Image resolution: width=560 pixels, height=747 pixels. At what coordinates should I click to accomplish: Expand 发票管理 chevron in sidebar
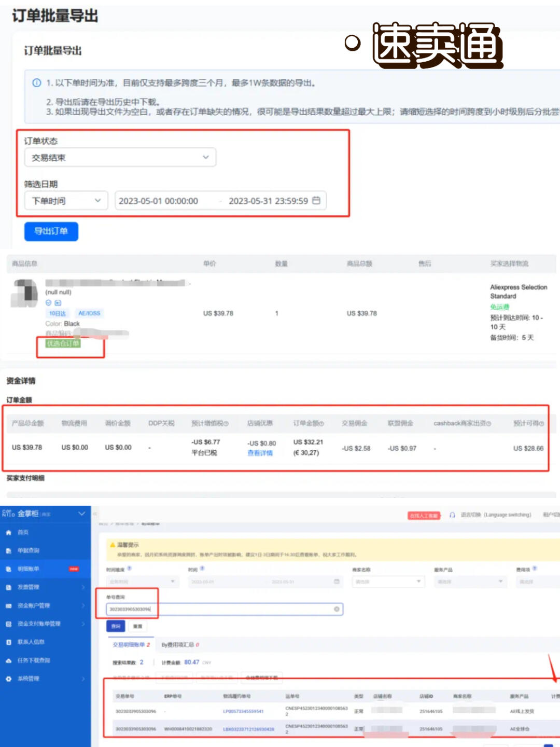[x=83, y=587]
